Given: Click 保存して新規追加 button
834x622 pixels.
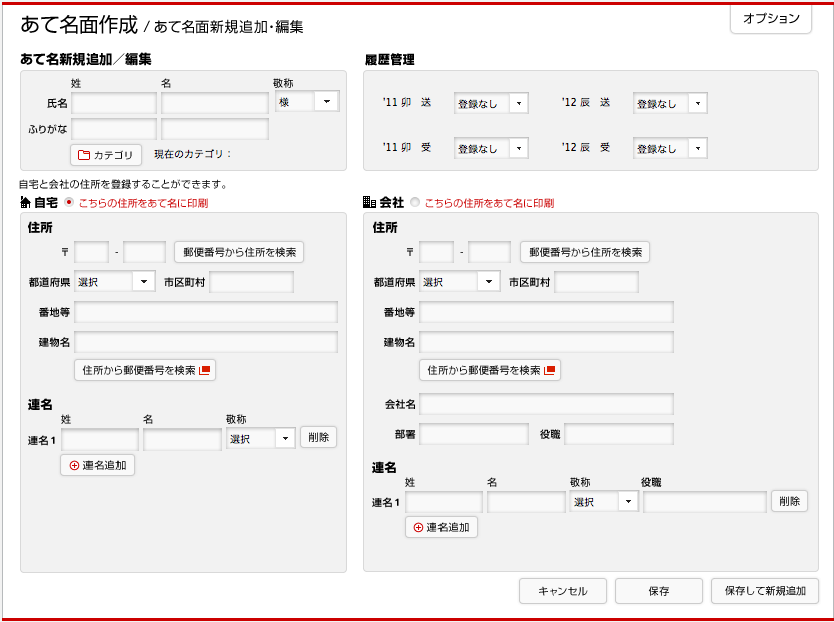Looking at the screenshot, I should [x=765, y=591].
